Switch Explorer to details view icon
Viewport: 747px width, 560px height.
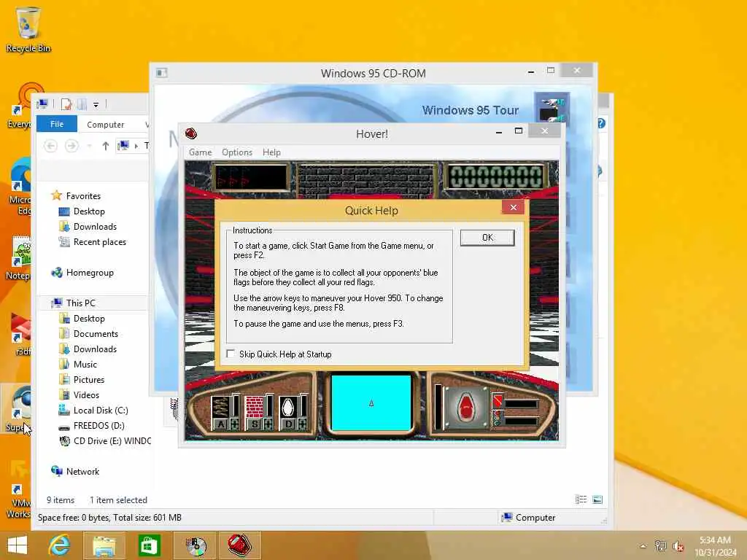pyautogui.click(x=581, y=499)
